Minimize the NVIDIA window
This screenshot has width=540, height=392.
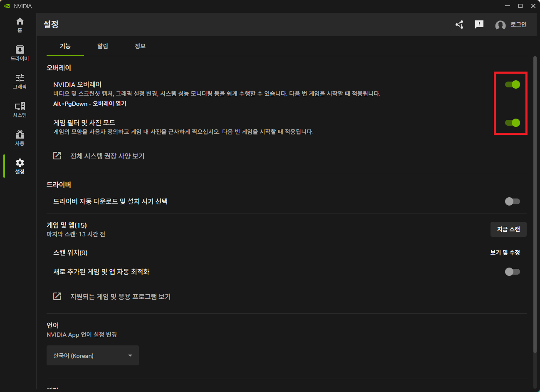click(x=508, y=6)
